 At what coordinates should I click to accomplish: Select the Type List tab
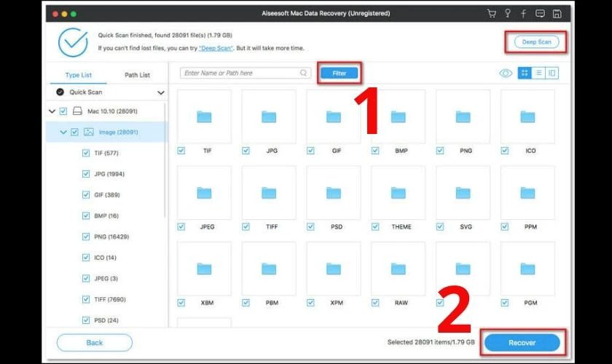(78, 75)
